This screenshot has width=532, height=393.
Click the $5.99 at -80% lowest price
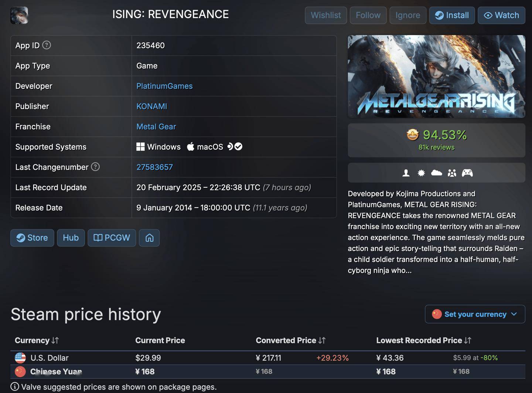475,358
